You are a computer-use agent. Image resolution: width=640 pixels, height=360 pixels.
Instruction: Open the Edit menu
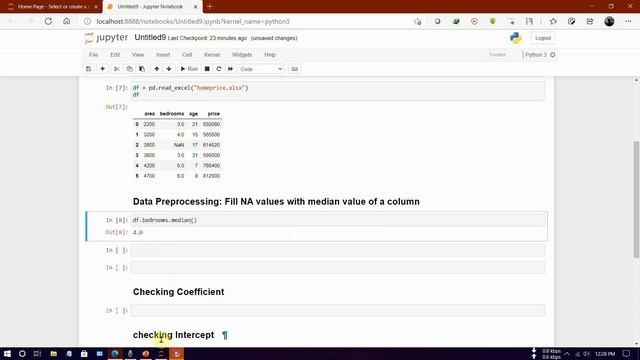click(115, 55)
